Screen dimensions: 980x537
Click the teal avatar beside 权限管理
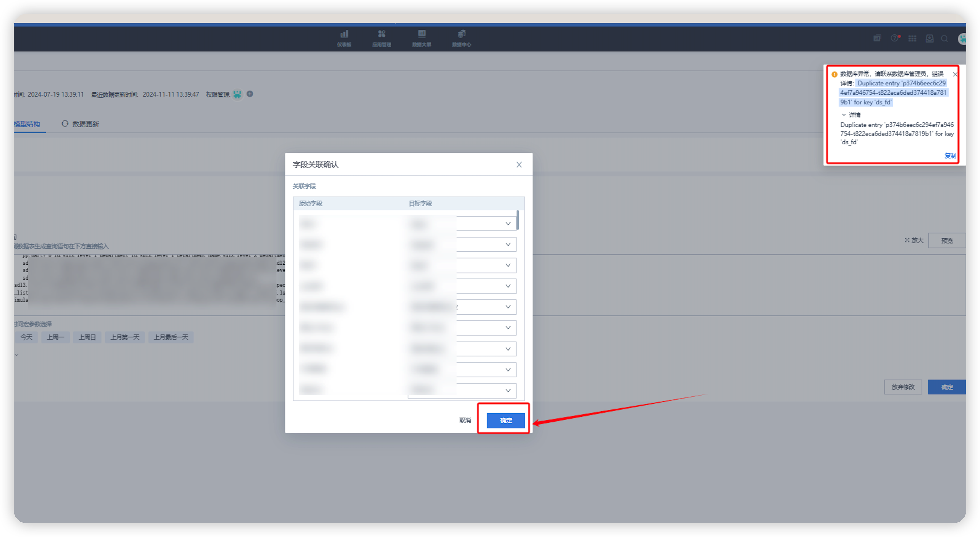(x=237, y=94)
